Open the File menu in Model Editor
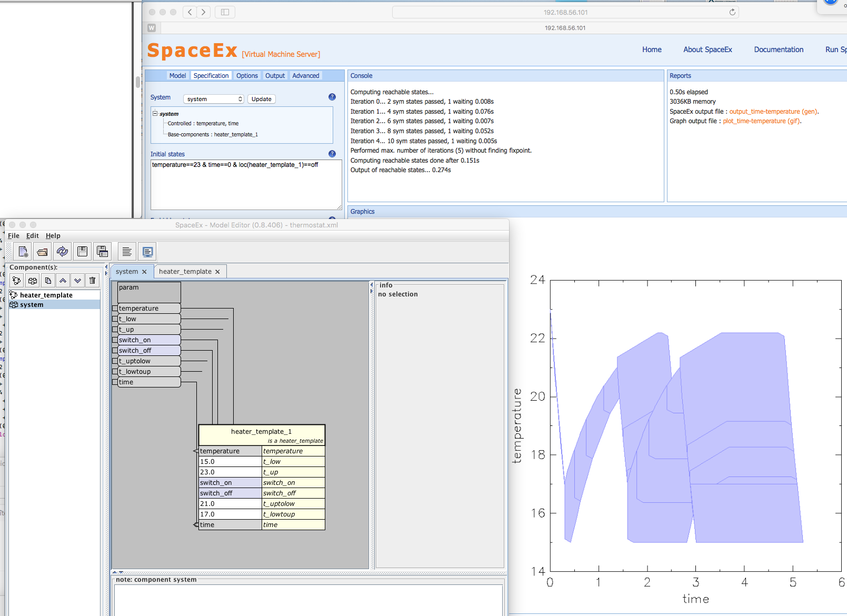Screen dimensions: 847x616 point(14,236)
